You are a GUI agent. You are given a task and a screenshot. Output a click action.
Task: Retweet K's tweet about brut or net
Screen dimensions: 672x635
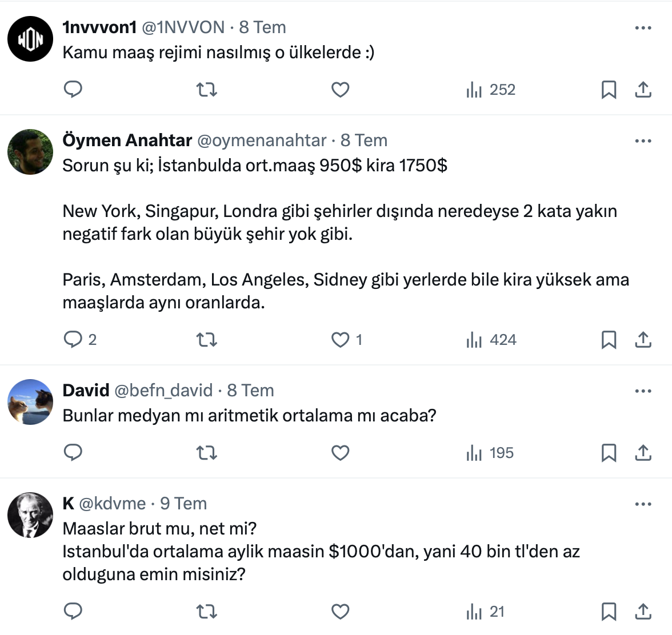[x=206, y=612]
